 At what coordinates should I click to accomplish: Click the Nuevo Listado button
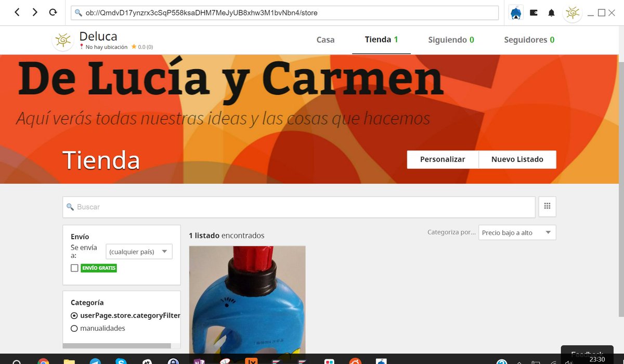click(517, 160)
